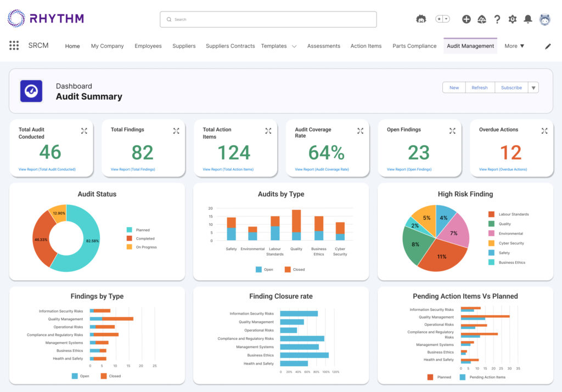Add the page to favorites with the star

440,19
